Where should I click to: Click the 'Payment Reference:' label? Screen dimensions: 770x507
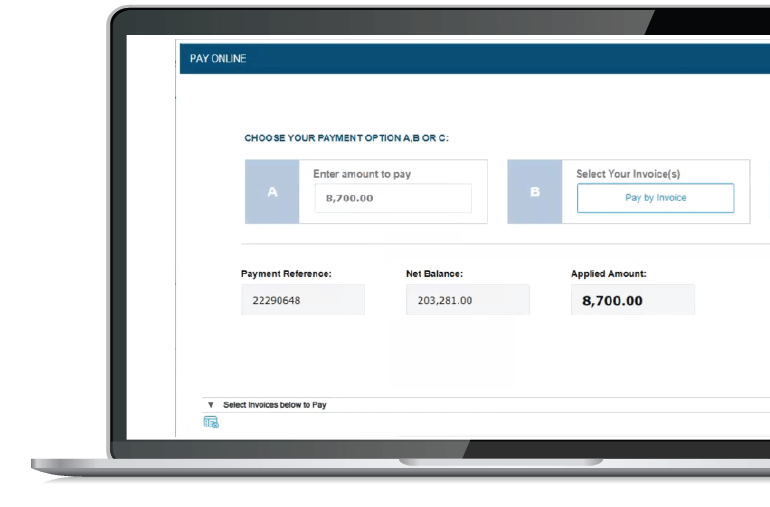[x=286, y=273]
